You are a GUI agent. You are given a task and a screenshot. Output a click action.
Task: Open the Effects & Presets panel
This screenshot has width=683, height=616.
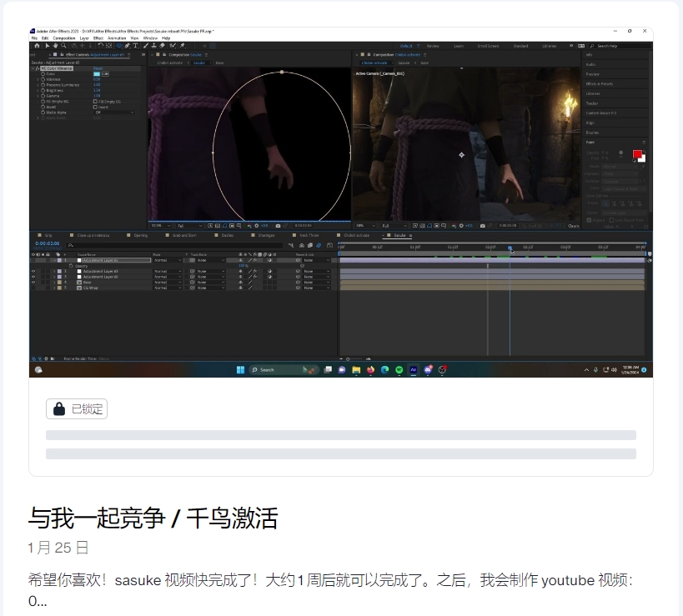coord(600,83)
